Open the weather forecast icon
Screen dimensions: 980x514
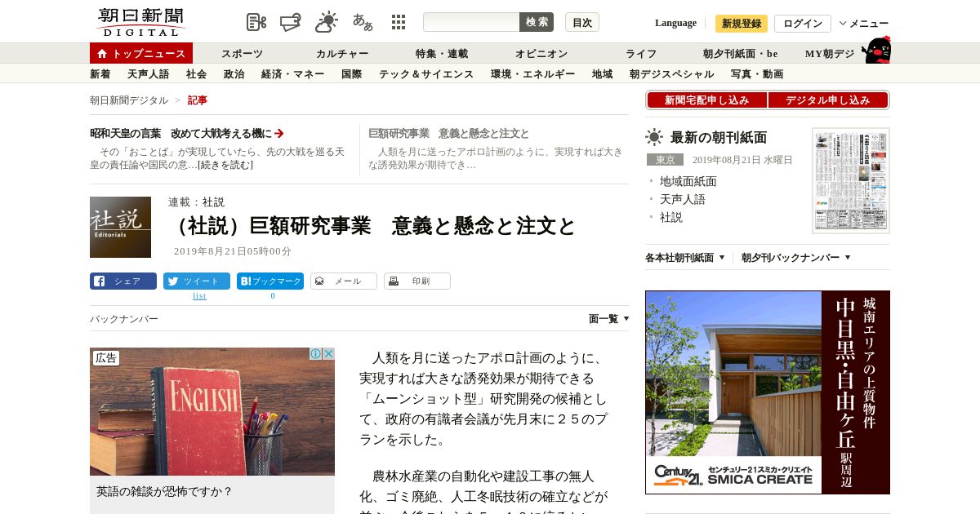point(327,22)
